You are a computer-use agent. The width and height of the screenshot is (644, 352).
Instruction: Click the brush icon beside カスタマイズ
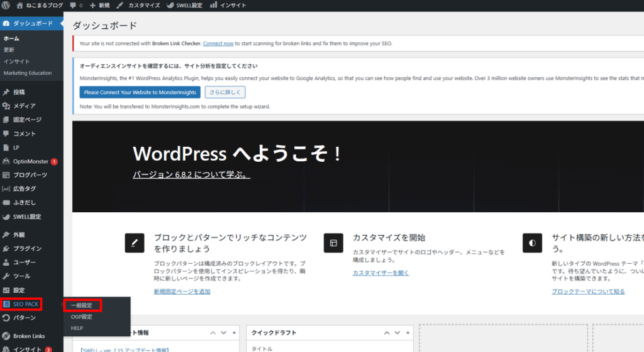pyautogui.click(x=119, y=5)
